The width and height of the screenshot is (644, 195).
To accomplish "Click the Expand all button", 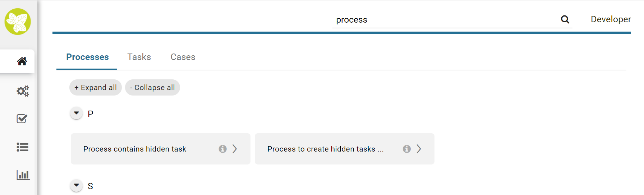I will coord(96,88).
